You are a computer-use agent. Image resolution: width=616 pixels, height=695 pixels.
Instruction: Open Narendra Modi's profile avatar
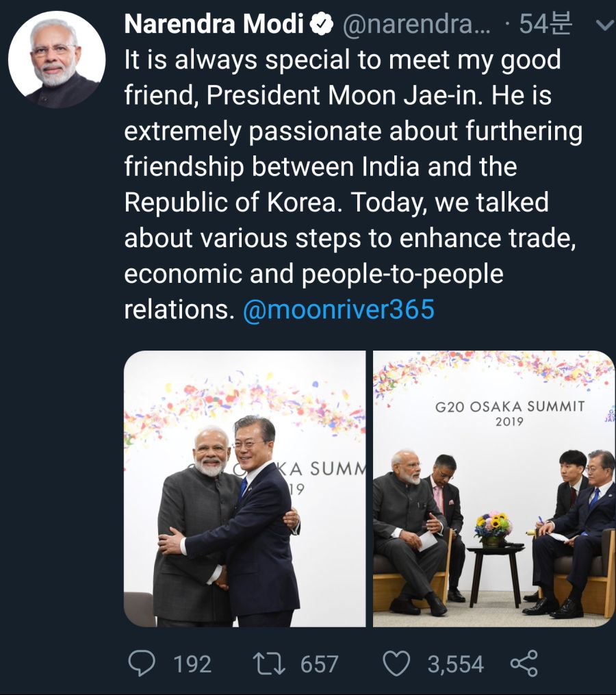(57, 59)
